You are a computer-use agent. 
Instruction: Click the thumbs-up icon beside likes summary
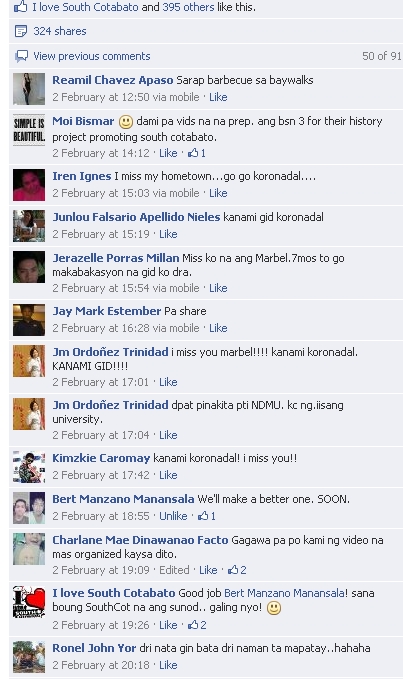[20, 6]
